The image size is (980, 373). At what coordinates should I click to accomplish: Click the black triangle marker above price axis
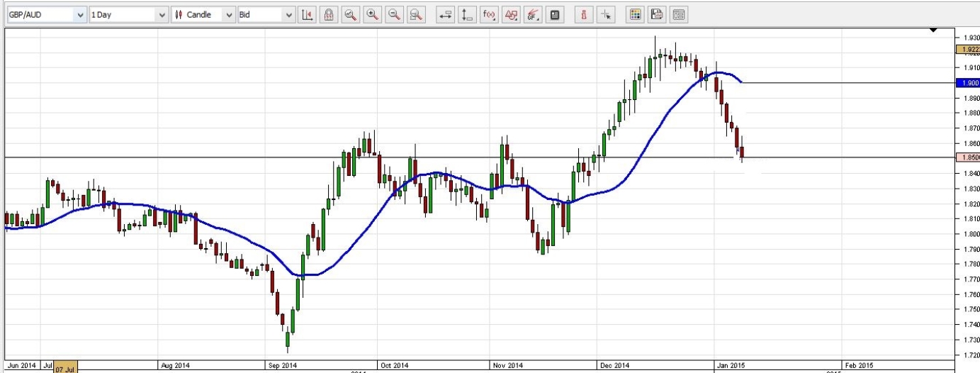[x=934, y=30]
